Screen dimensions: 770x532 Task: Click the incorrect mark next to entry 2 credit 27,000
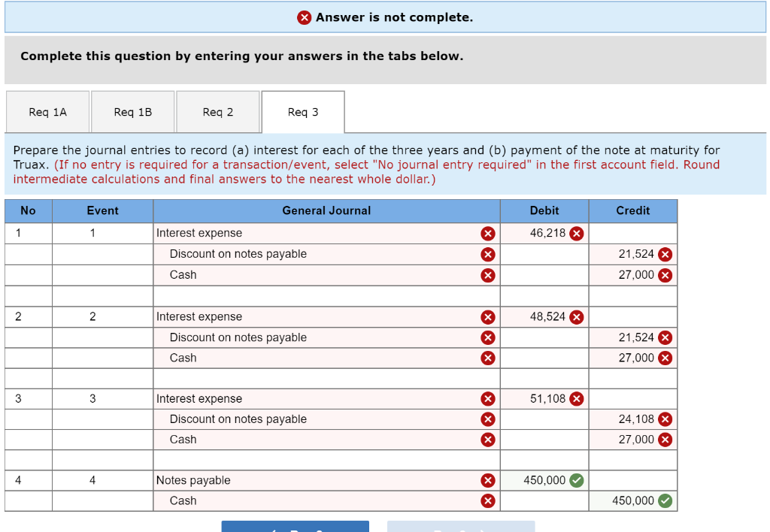tap(665, 358)
